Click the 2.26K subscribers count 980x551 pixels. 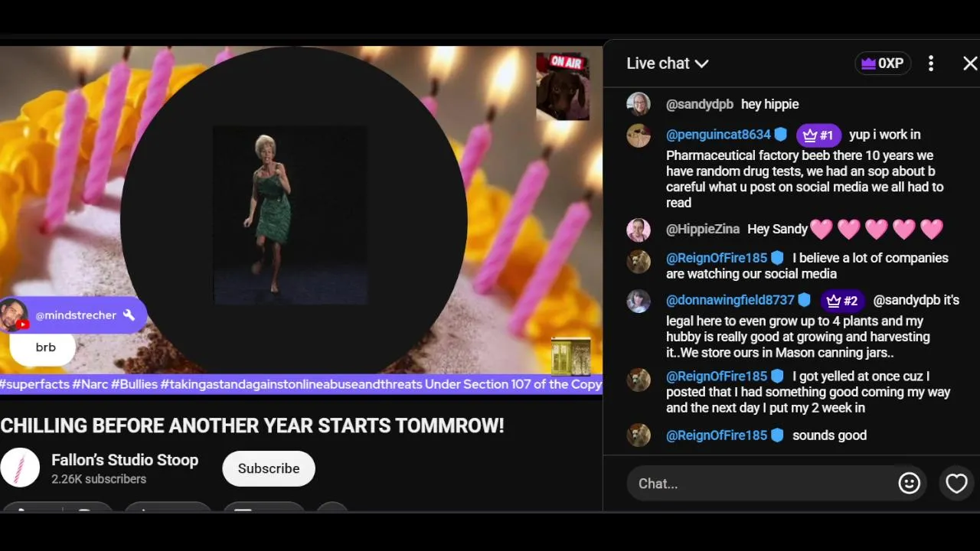pyautogui.click(x=99, y=479)
